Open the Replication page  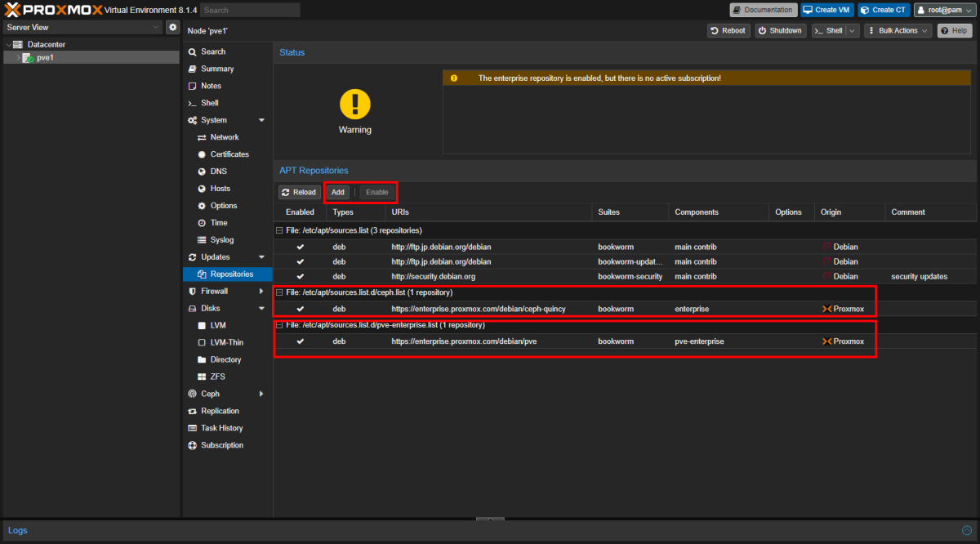click(x=228, y=411)
